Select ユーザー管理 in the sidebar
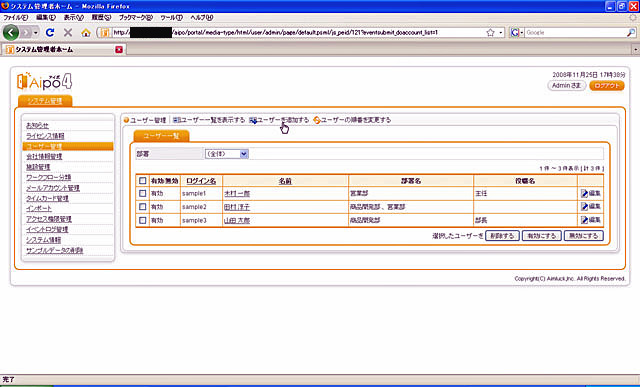640x387 pixels. [x=68, y=146]
